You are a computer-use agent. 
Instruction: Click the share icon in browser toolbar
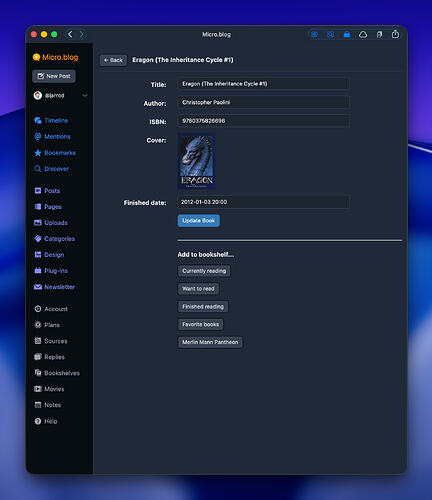[395, 34]
